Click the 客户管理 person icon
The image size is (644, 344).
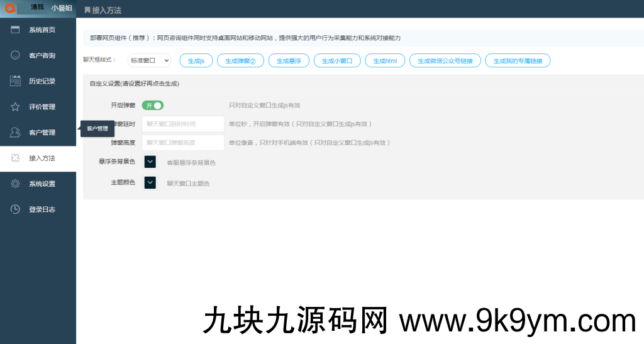pyautogui.click(x=15, y=132)
